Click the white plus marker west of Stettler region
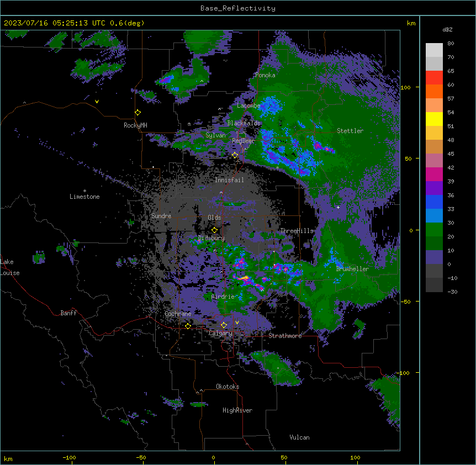The height and width of the screenshot is (465, 476). (338, 207)
